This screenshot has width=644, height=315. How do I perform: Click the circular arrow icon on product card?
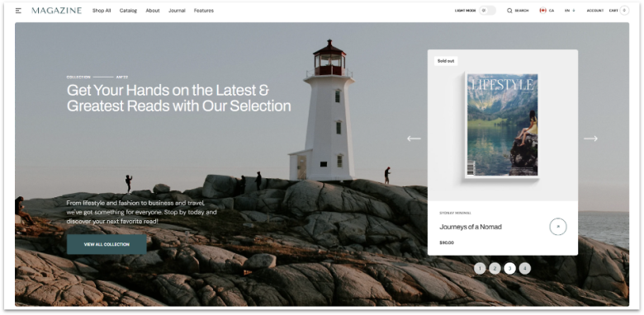[x=558, y=227]
